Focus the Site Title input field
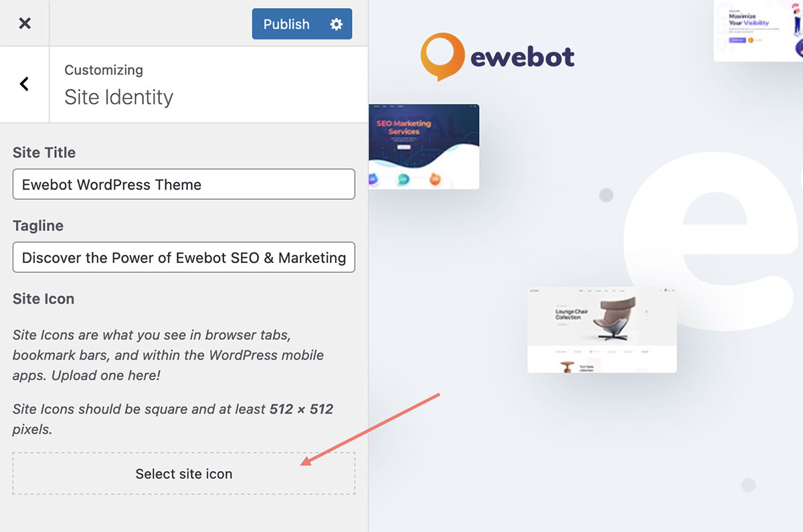 coord(184,184)
